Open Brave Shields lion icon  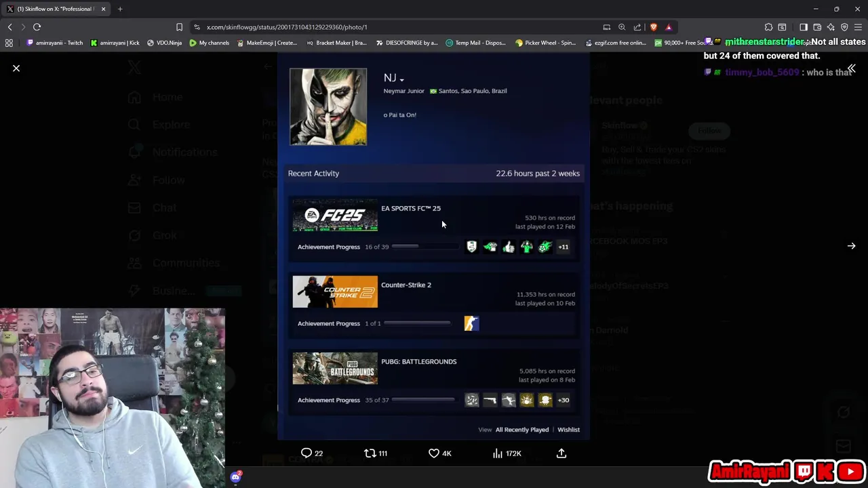653,27
